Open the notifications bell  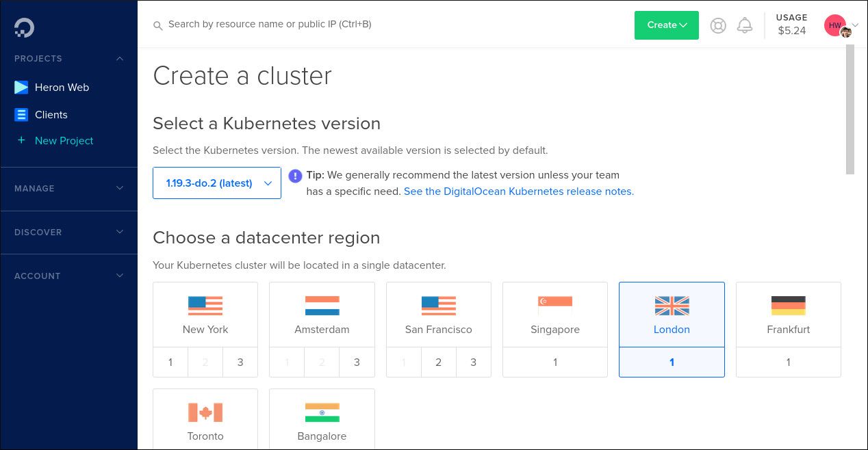[x=745, y=25]
